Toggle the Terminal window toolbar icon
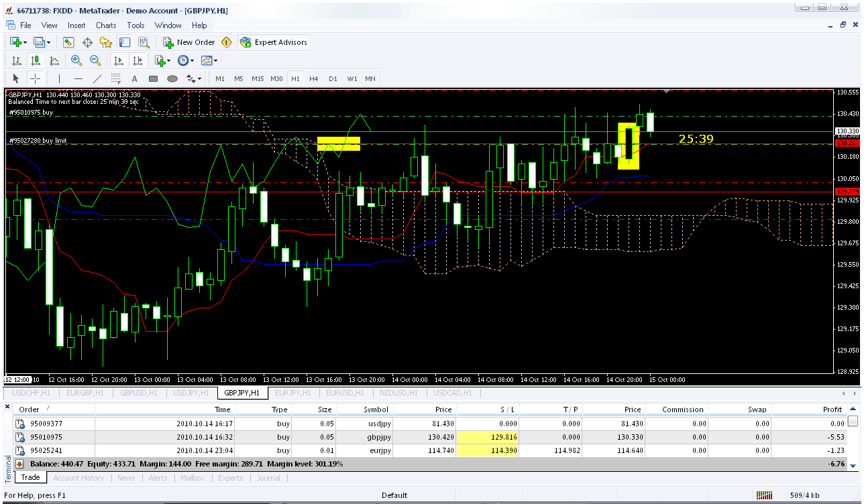This screenshot has height=504, width=864. point(125,42)
